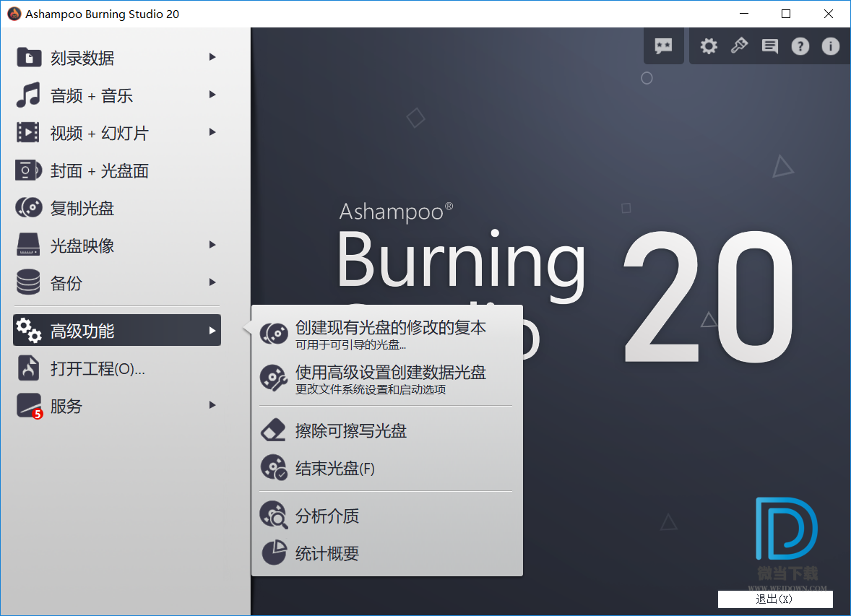
Task: Expand the 视频 + 幻灯片 submenu arrow
Action: pos(212,132)
